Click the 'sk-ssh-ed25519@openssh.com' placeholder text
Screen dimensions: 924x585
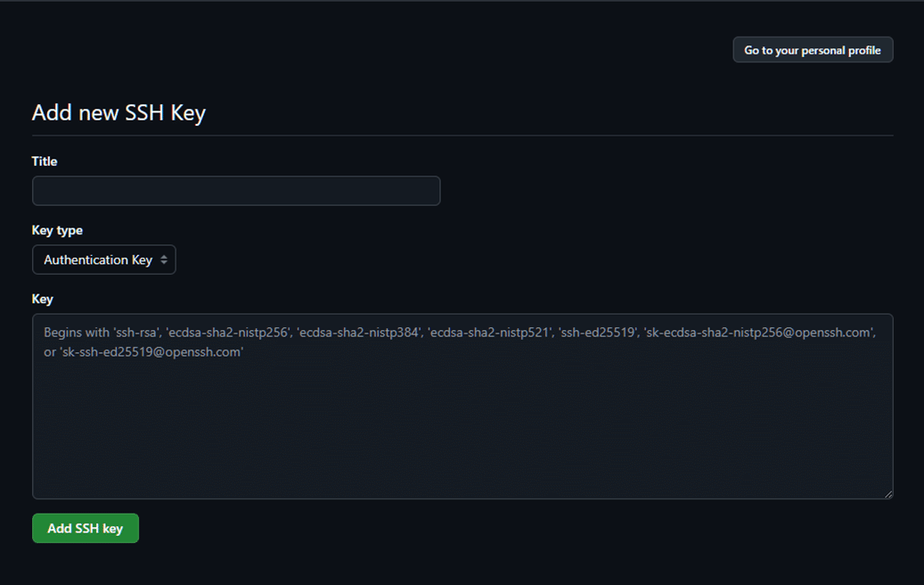coord(151,351)
